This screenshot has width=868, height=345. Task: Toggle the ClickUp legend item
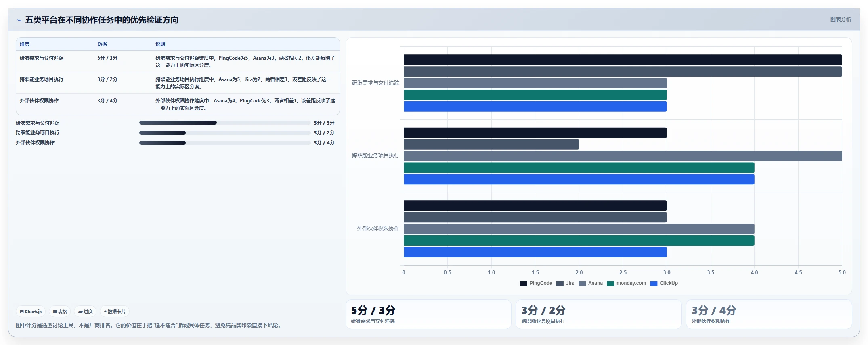pyautogui.click(x=664, y=283)
